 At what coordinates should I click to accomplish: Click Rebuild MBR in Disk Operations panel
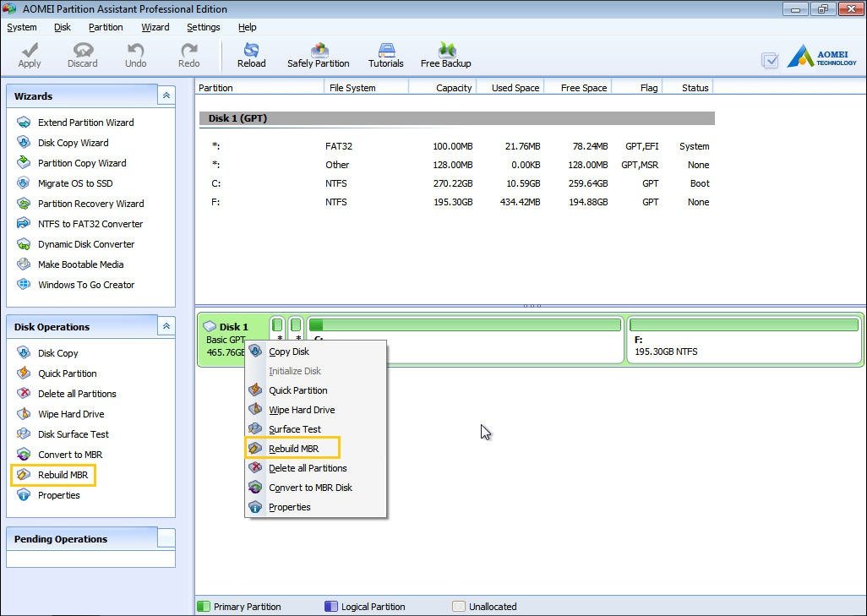pyautogui.click(x=52, y=475)
